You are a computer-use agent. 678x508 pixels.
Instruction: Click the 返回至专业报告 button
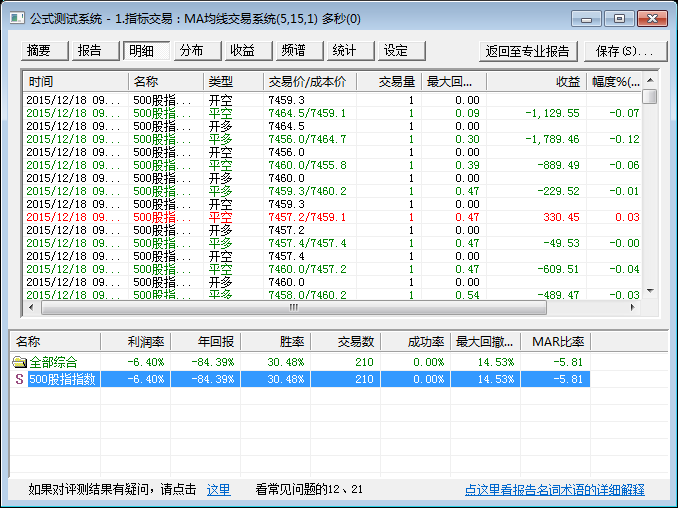[x=527, y=51]
